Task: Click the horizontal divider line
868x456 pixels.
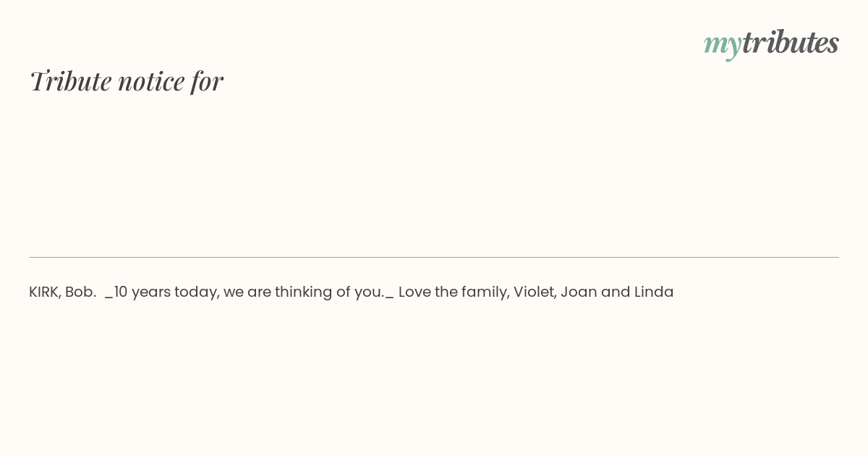Action: click(434, 257)
